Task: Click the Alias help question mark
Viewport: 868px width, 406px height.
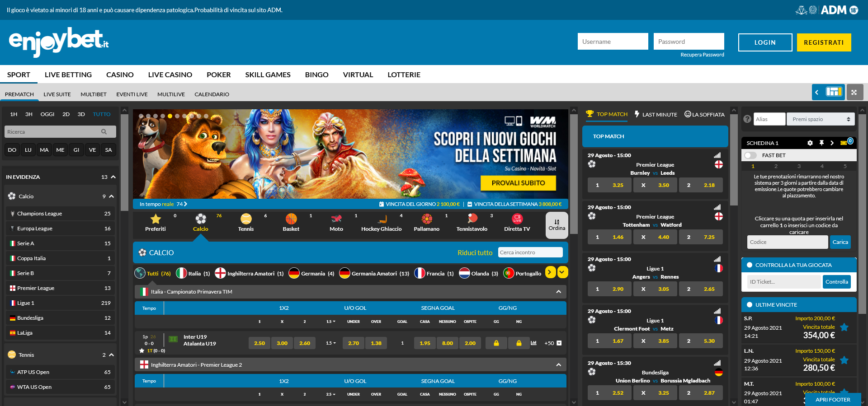Action: pyautogui.click(x=747, y=119)
